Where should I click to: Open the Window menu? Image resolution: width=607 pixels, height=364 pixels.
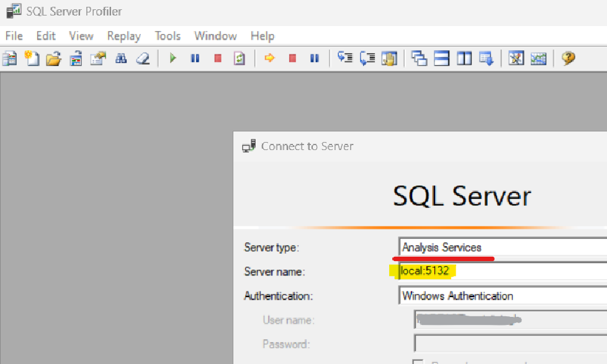(215, 36)
